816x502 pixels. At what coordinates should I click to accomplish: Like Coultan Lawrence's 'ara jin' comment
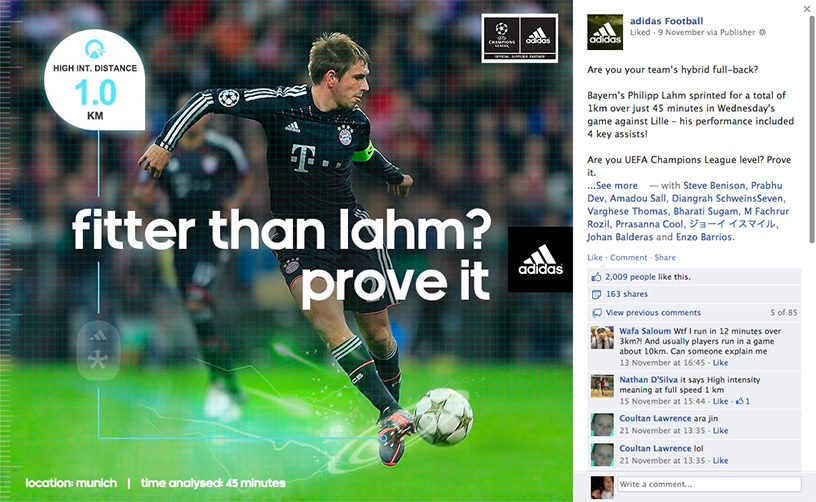click(x=720, y=430)
